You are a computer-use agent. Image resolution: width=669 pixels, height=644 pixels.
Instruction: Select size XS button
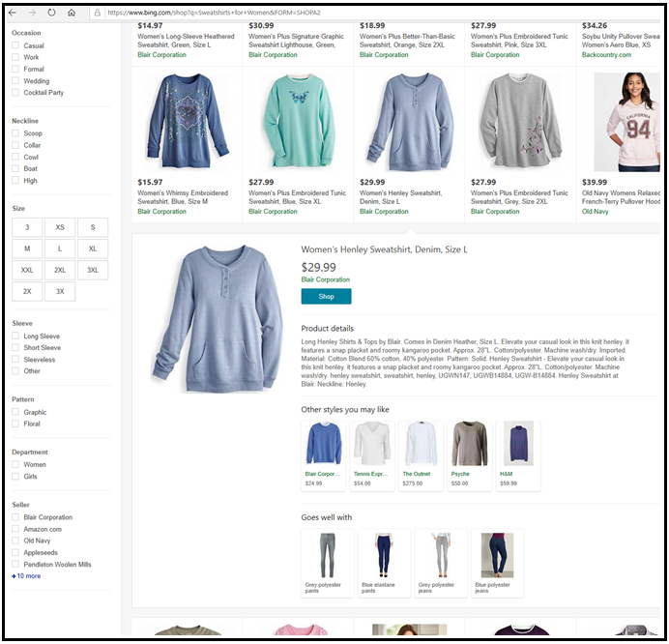60,227
